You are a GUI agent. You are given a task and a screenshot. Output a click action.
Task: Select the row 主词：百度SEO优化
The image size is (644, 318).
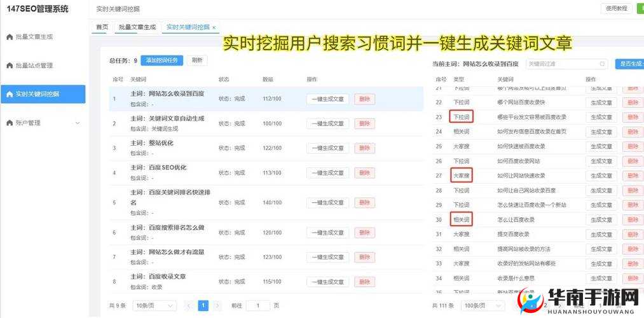(x=266, y=172)
